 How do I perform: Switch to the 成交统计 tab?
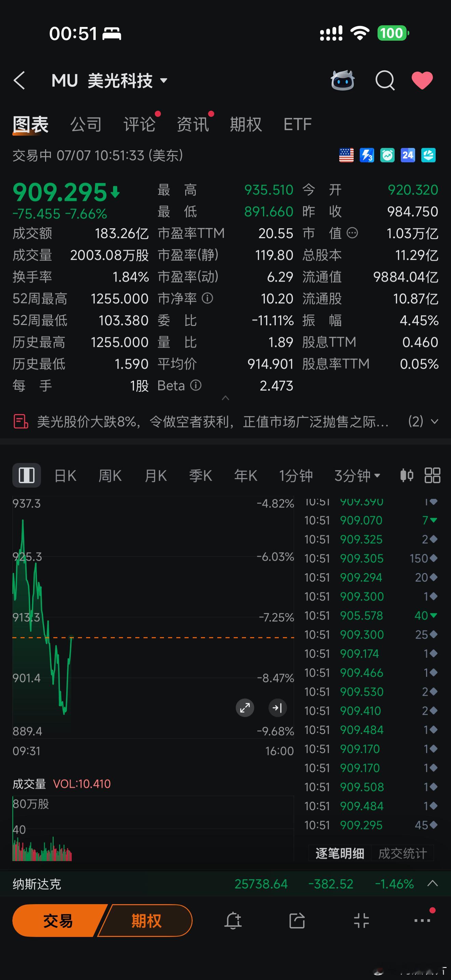coord(402,853)
